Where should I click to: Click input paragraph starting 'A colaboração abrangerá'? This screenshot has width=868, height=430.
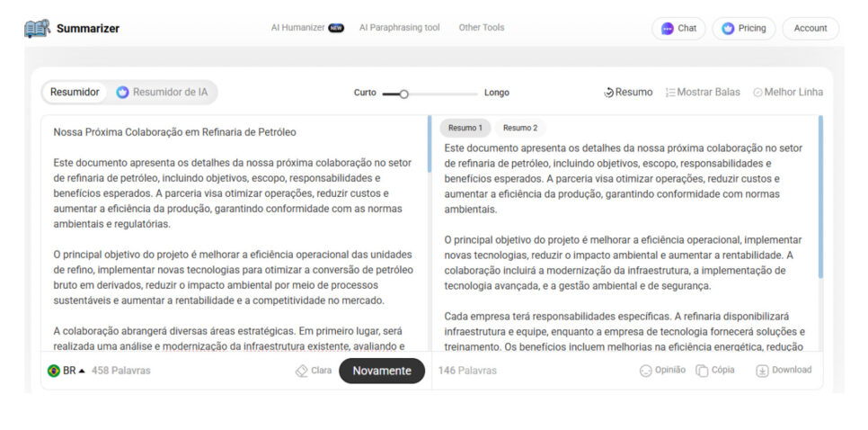click(x=230, y=339)
